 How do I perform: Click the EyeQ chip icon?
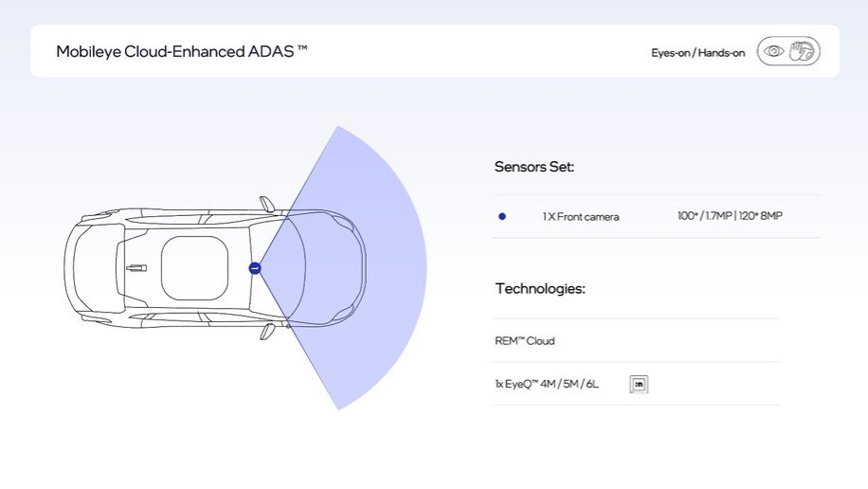[639, 384]
